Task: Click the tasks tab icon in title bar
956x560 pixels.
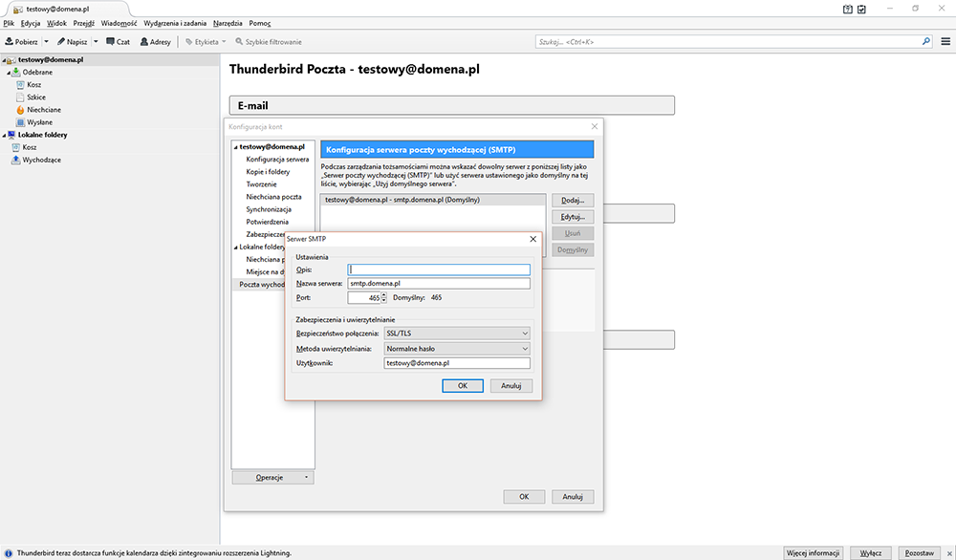Action: point(861,10)
